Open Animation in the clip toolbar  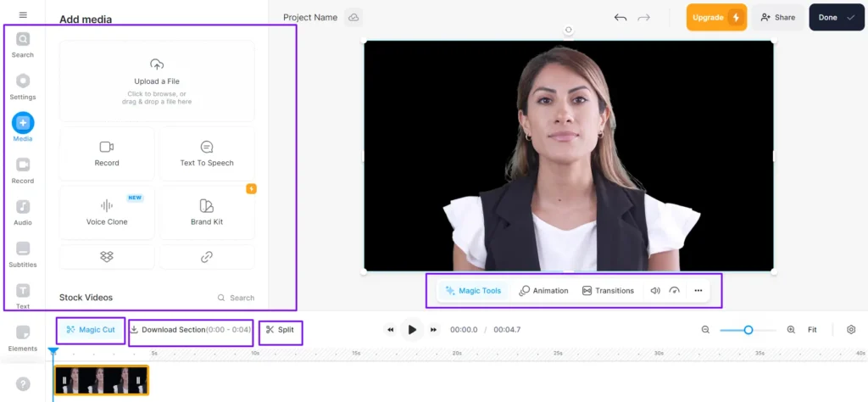[x=543, y=291]
